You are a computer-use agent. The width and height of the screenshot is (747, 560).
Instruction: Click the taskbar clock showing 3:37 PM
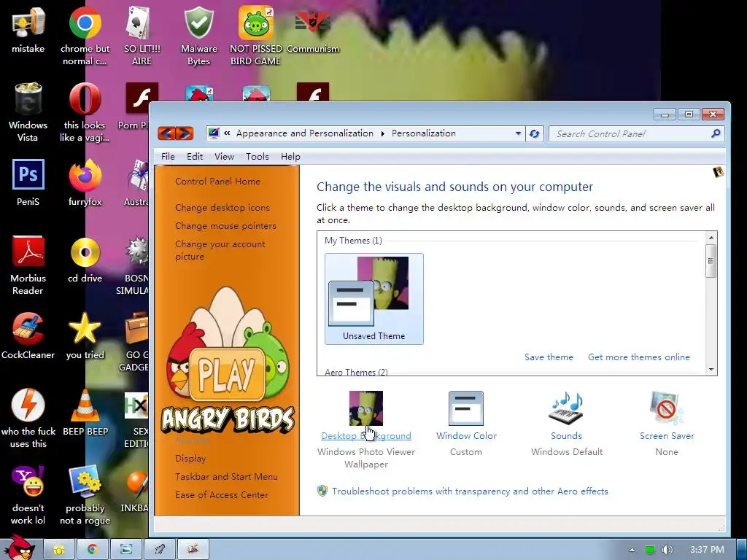[x=707, y=550]
